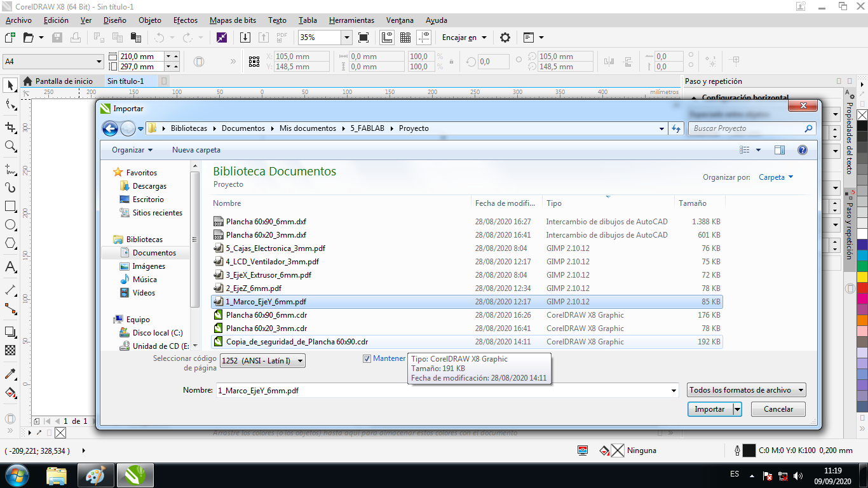This screenshot has height=488, width=868.
Task: Open the Paint app from the taskbar
Action: [95, 475]
